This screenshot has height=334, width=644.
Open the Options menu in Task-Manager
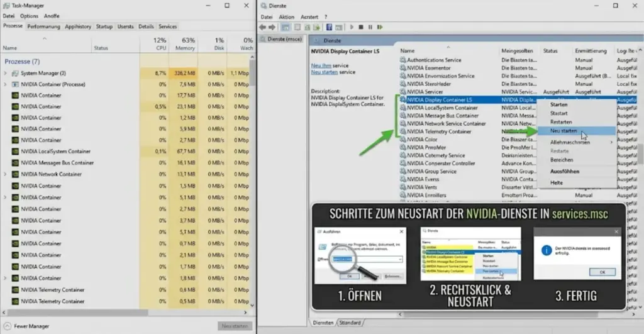[x=29, y=16]
